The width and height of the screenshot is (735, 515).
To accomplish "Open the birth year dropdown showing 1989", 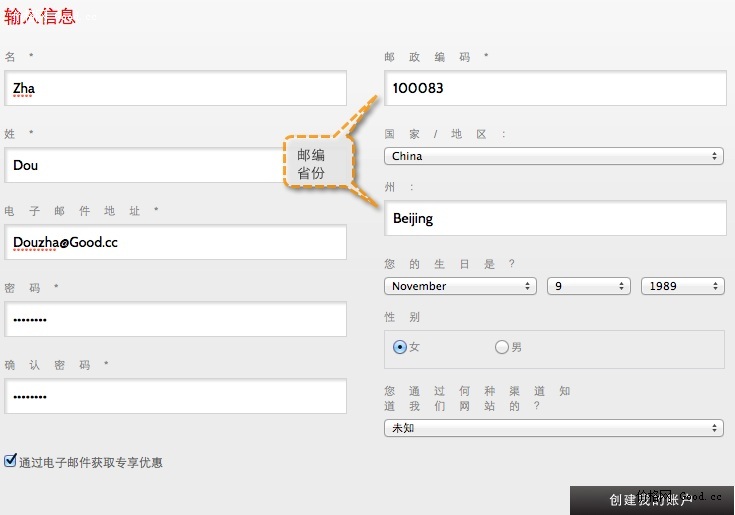I will click(x=682, y=286).
